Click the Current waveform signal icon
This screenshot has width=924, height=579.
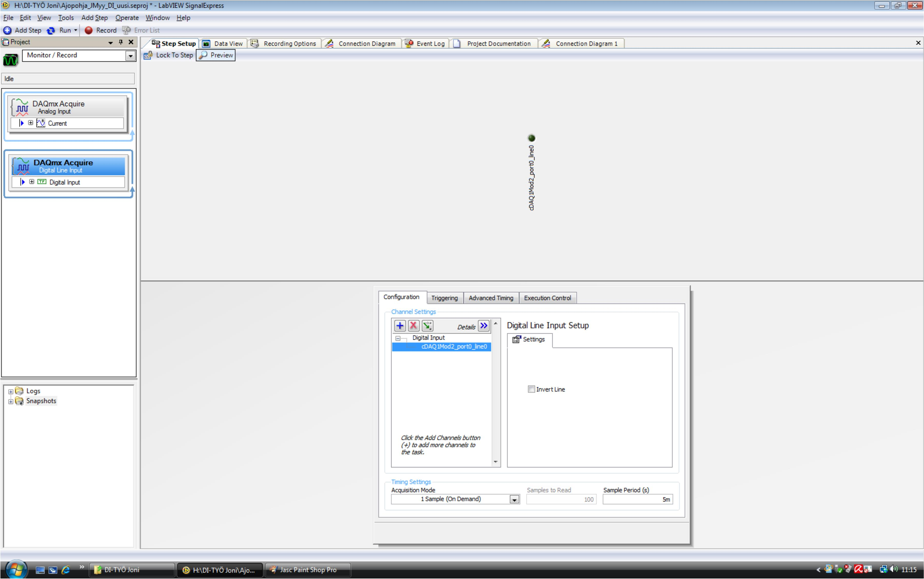click(x=41, y=123)
